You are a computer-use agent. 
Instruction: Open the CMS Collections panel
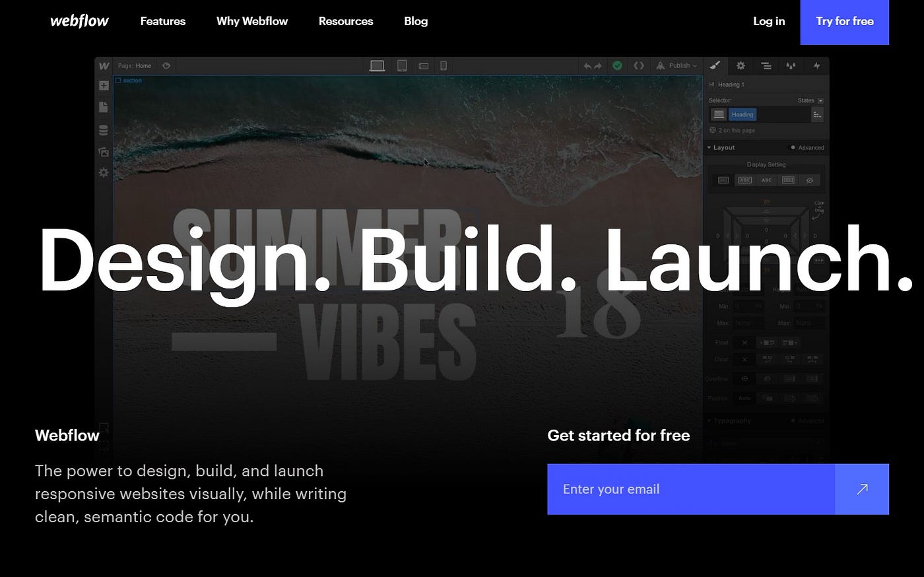point(104,130)
